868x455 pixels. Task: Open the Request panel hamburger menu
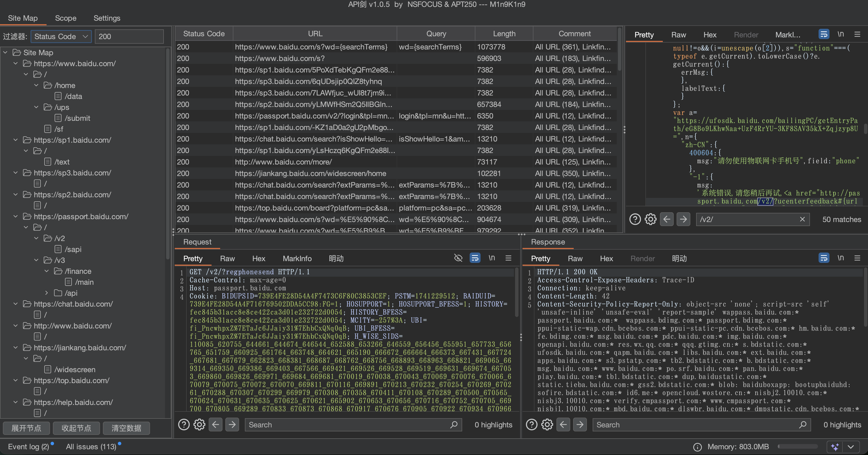point(508,258)
